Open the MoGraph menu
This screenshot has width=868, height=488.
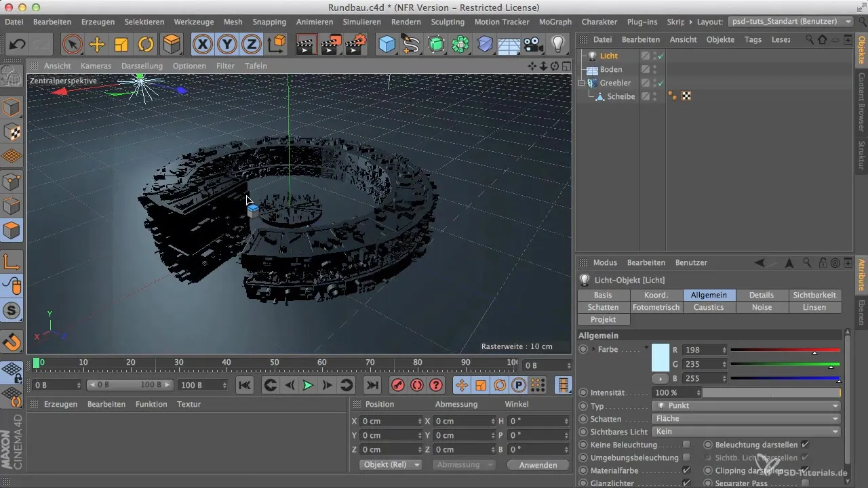[x=555, y=22]
